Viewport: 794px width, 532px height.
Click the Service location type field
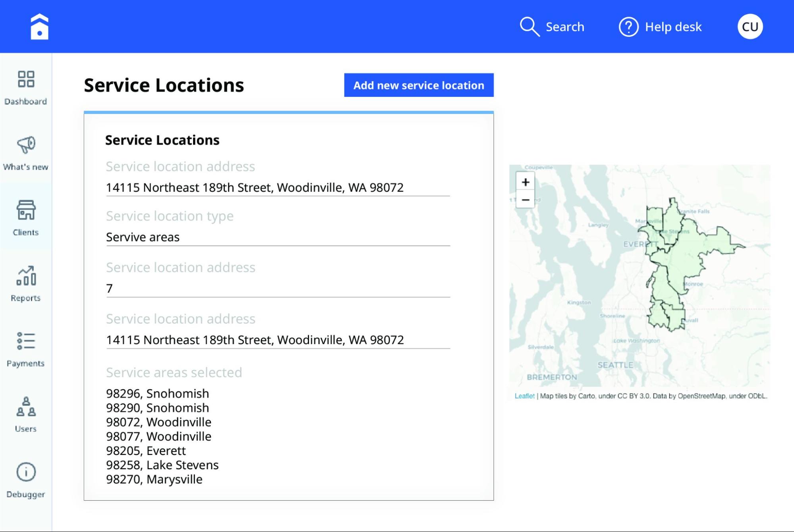tap(278, 237)
